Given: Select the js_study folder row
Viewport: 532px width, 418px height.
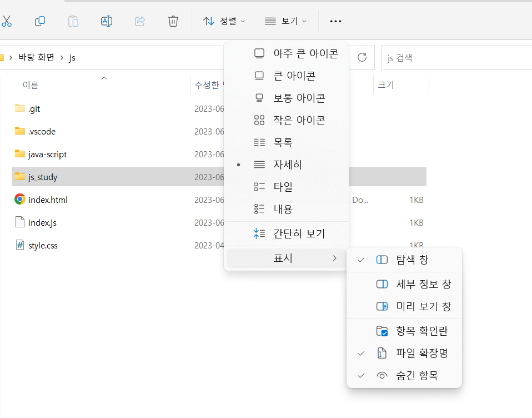Looking at the screenshot, I should click(219, 177).
